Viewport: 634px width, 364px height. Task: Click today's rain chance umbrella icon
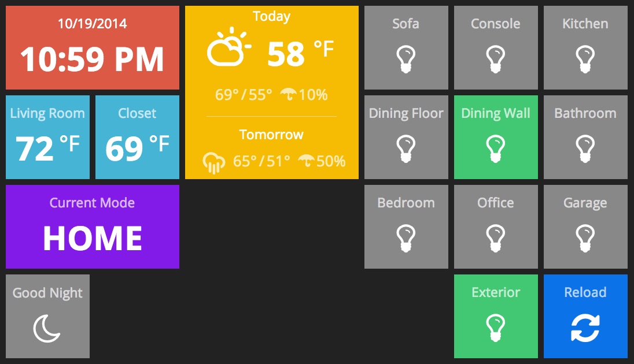point(288,95)
